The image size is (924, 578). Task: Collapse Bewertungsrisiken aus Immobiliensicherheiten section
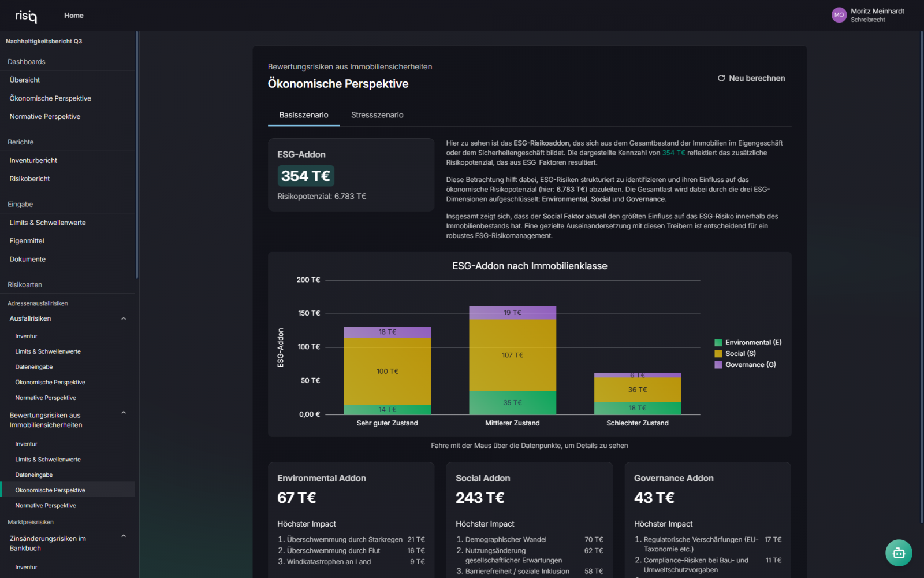(x=124, y=413)
